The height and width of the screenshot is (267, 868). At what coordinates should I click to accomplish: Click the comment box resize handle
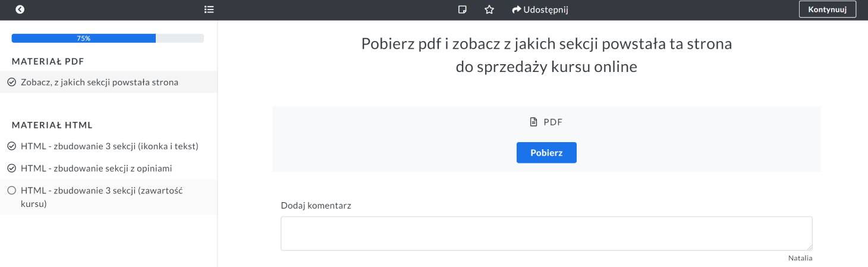pos(809,247)
